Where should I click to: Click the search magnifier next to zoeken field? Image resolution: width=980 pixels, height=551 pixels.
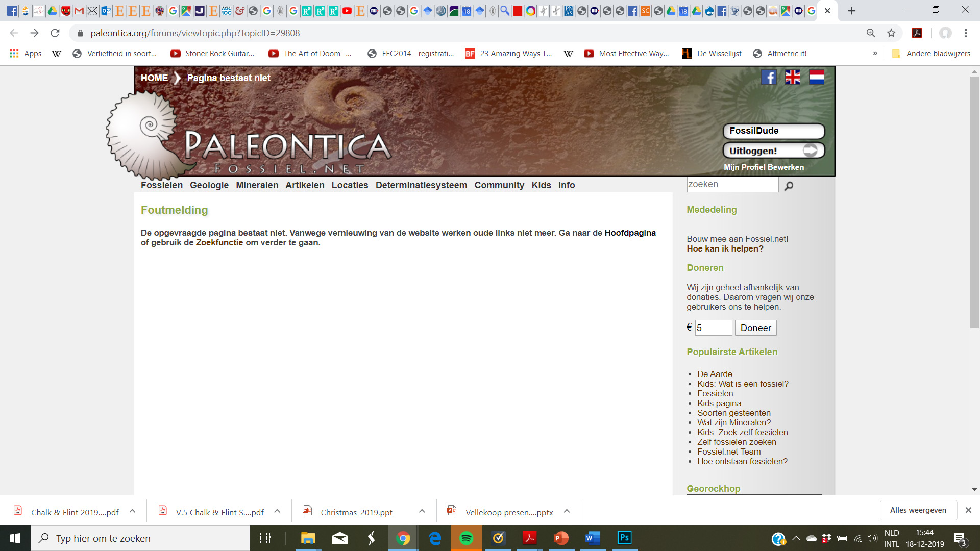(789, 186)
